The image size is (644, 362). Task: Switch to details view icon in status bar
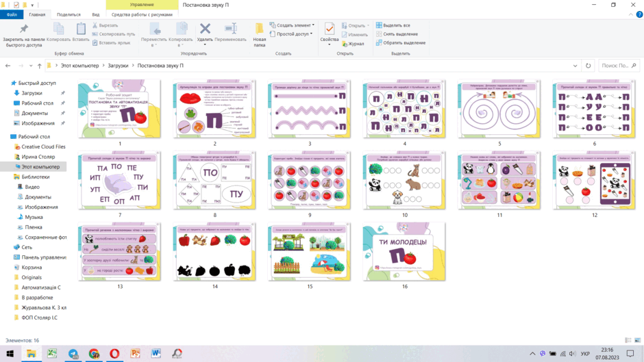pos(628,340)
